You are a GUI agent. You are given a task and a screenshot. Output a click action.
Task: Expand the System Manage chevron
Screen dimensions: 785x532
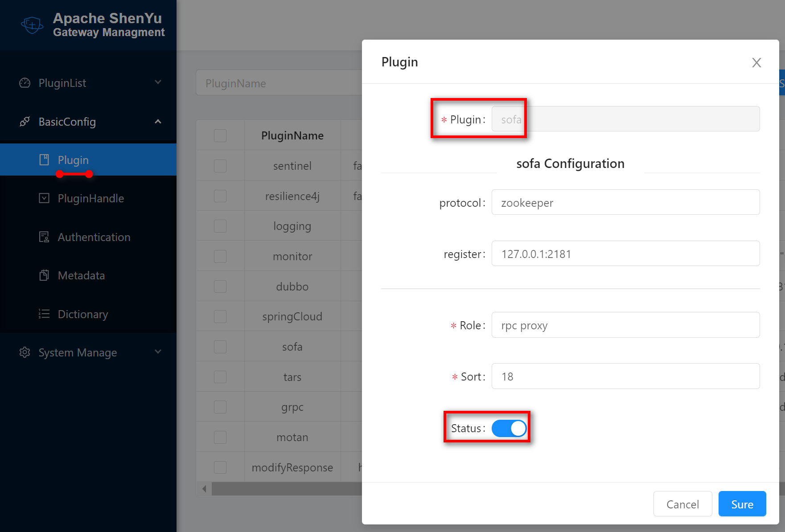pyautogui.click(x=158, y=352)
